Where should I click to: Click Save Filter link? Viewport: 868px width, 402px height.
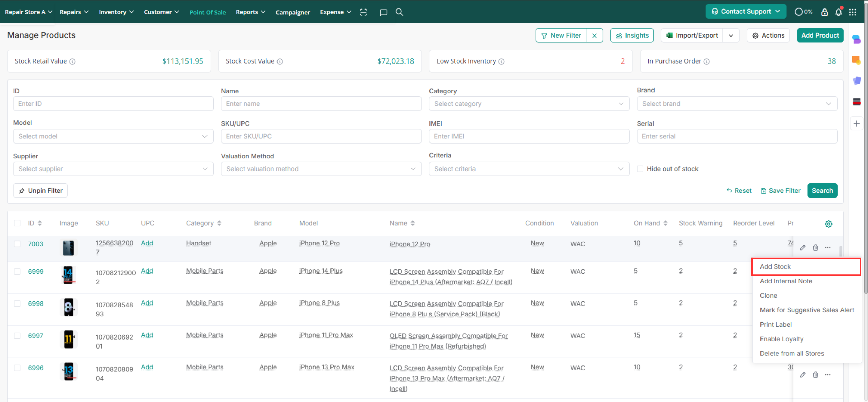780,191
